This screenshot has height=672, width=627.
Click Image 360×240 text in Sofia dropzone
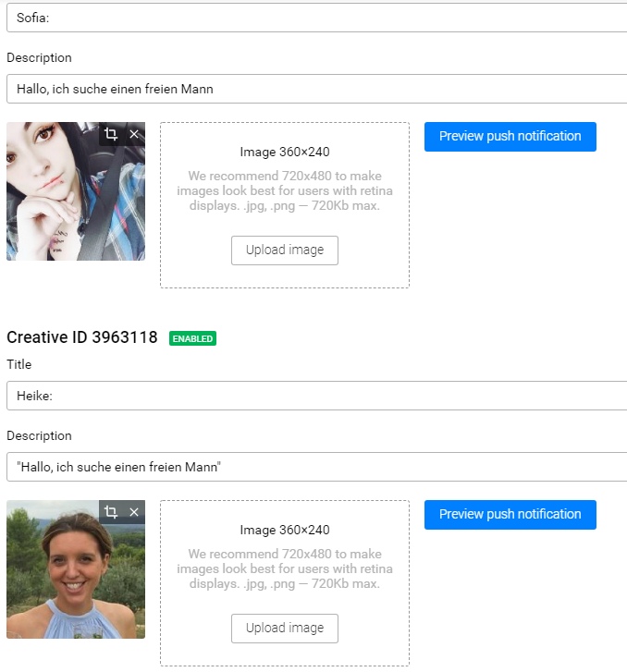285,152
